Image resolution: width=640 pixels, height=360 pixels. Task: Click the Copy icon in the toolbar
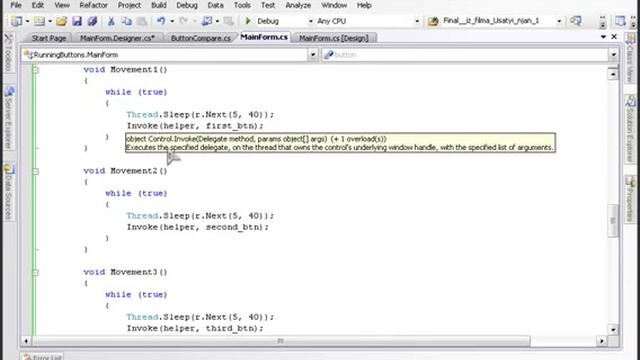pos(127,21)
